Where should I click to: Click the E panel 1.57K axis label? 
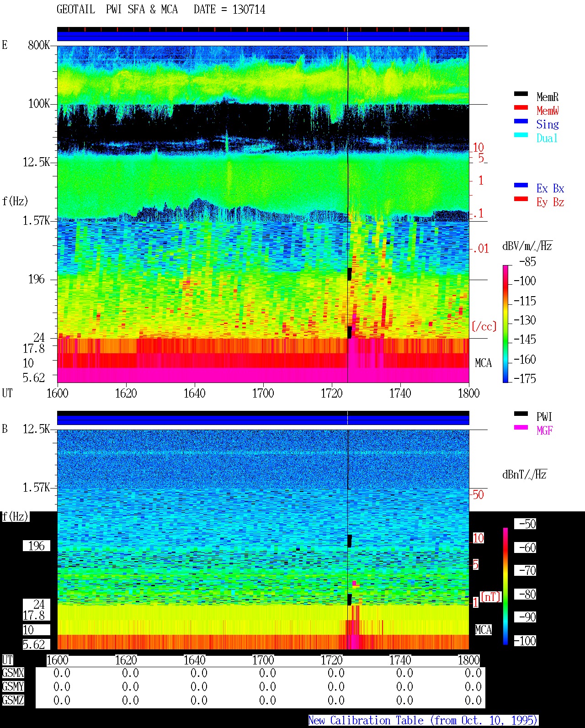pyautogui.click(x=37, y=221)
